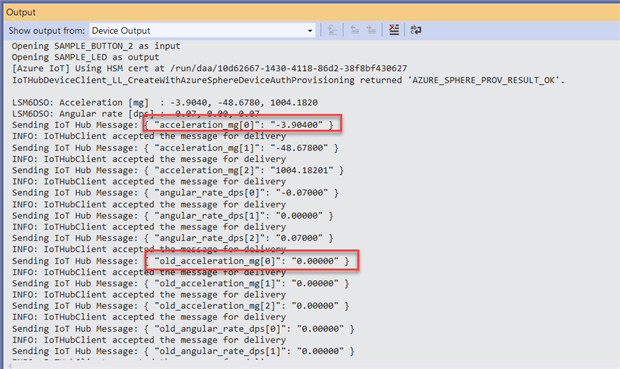Open the 'Show output from' dropdown
Image resolution: width=620 pixels, height=369 pixels.
pyautogui.click(x=202, y=30)
